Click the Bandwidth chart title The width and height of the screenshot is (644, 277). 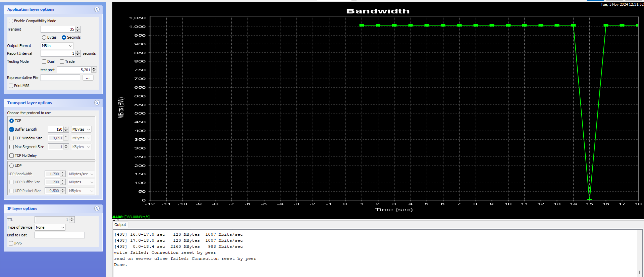tap(378, 11)
